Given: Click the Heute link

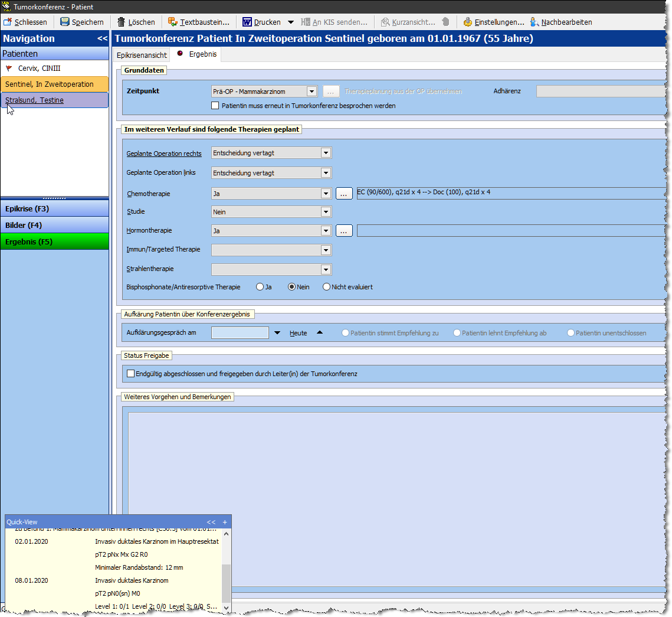Looking at the screenshot, I should pos(299,333).
